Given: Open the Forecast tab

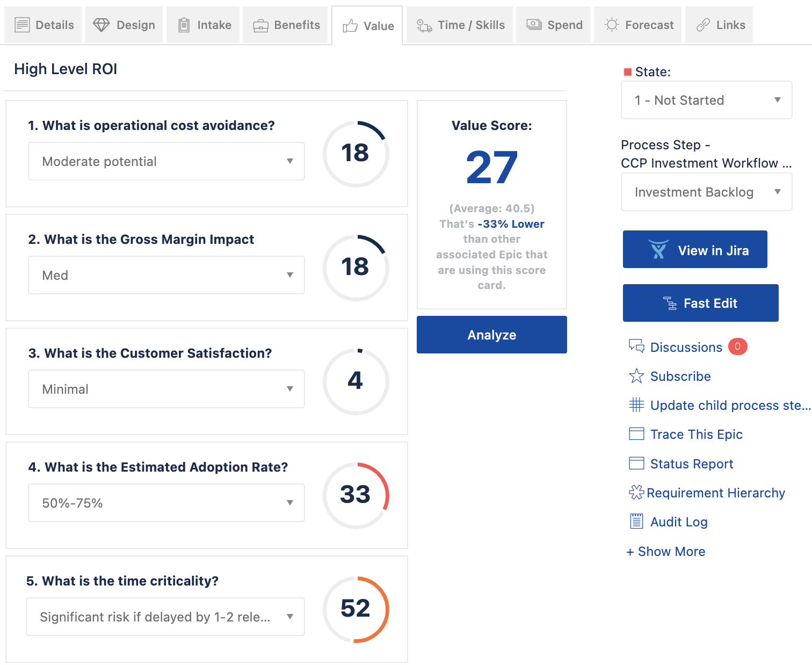Looking at the screenshot, I should [x=638, y=25].
